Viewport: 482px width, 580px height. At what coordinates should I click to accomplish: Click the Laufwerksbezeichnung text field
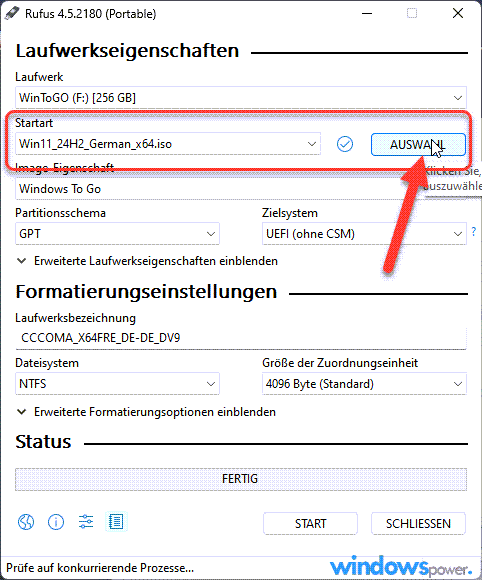pyautogui.click(x=240, y=338)
